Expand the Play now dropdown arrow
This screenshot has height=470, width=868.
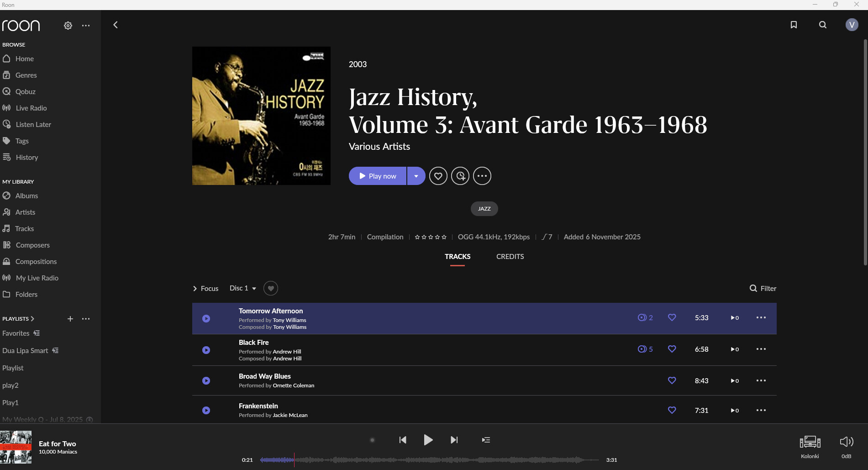(x=416, y=176)
